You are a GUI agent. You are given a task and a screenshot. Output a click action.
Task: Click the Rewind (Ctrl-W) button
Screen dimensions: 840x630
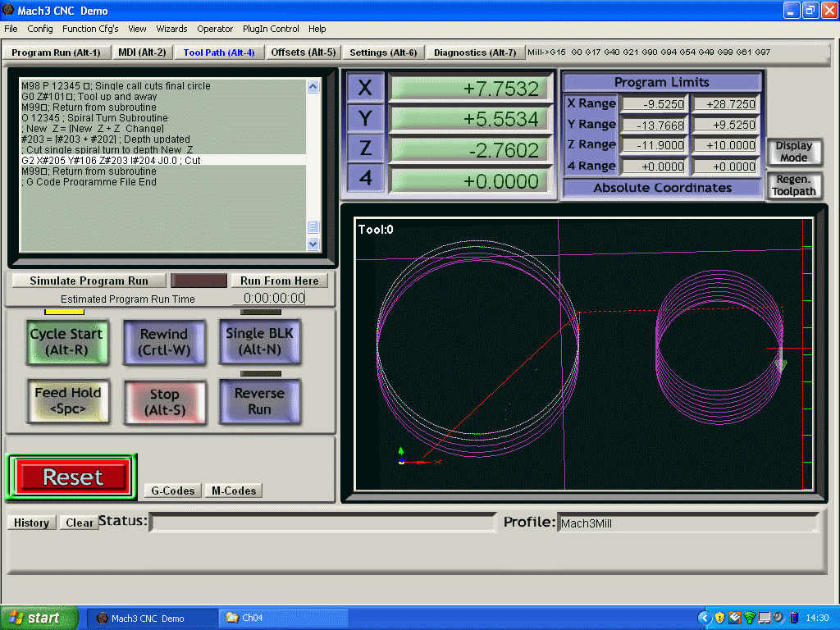tap(164, 342)
